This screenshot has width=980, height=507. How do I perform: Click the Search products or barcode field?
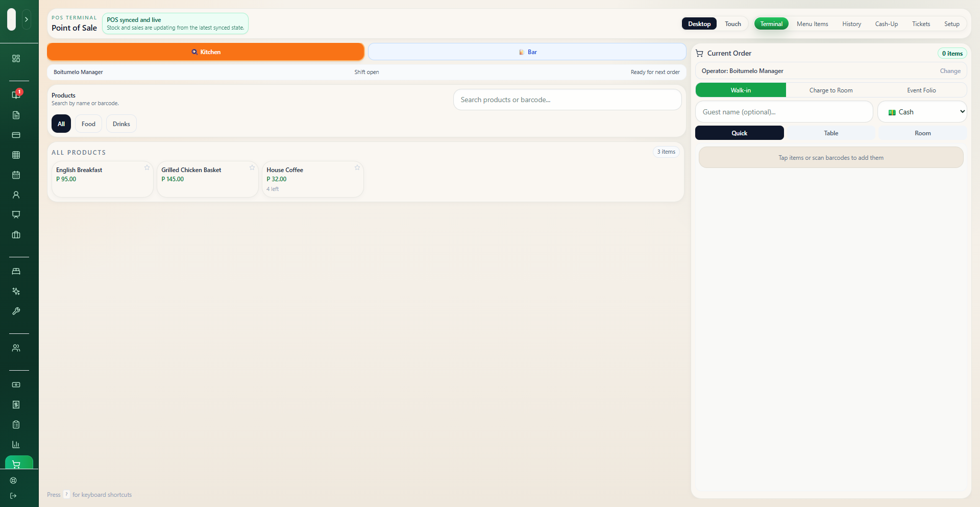[568, 100]
